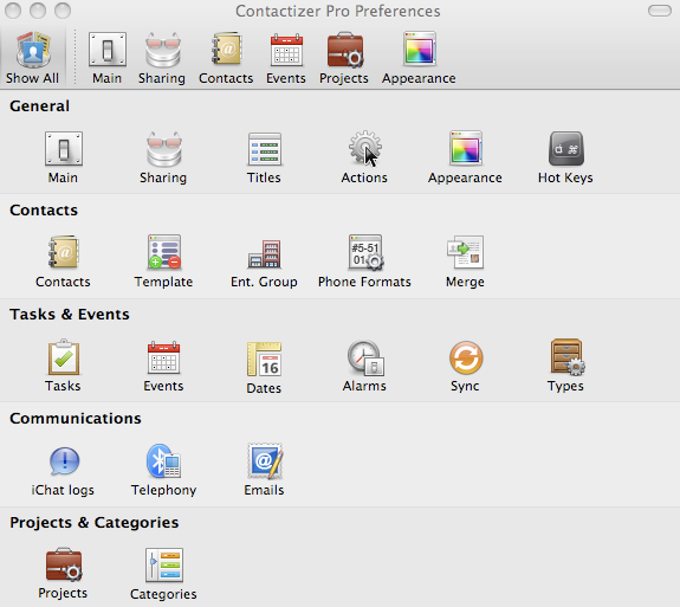Open the iChat logs preference pane
This screenshot has width=680, height=607.
[x=63, y=470]
